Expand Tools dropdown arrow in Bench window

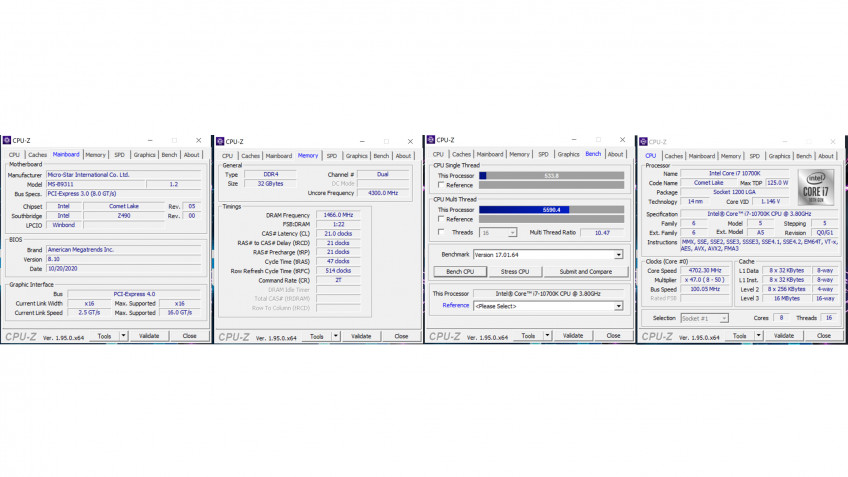[547, 336]
